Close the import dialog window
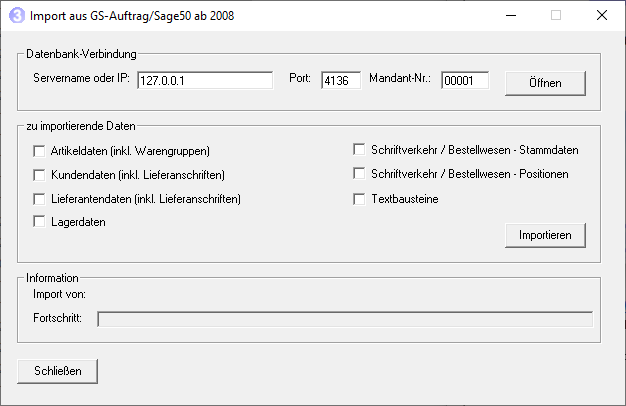Viewport: 626px width, 406px height. (x=602, y=16)
